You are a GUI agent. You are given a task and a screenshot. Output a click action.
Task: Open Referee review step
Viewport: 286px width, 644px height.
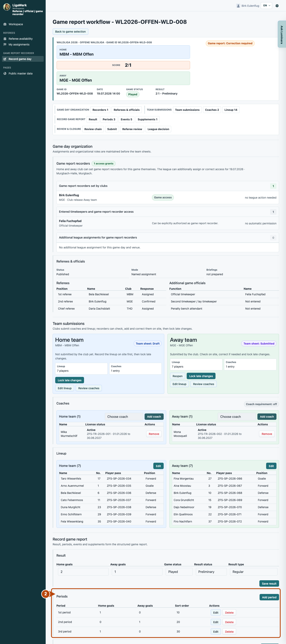132,129
